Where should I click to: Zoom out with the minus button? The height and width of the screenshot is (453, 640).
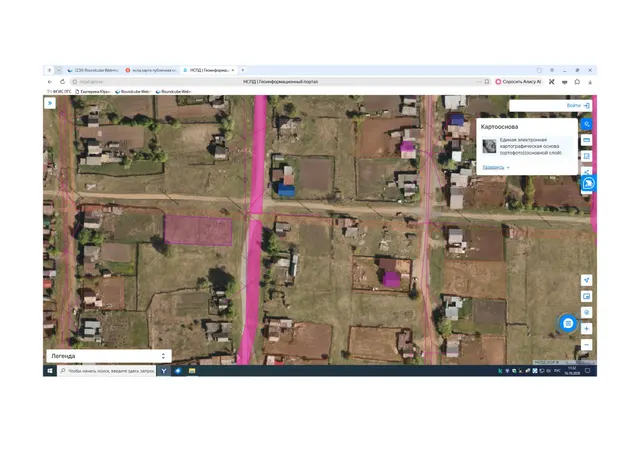(x=587, y=345)
